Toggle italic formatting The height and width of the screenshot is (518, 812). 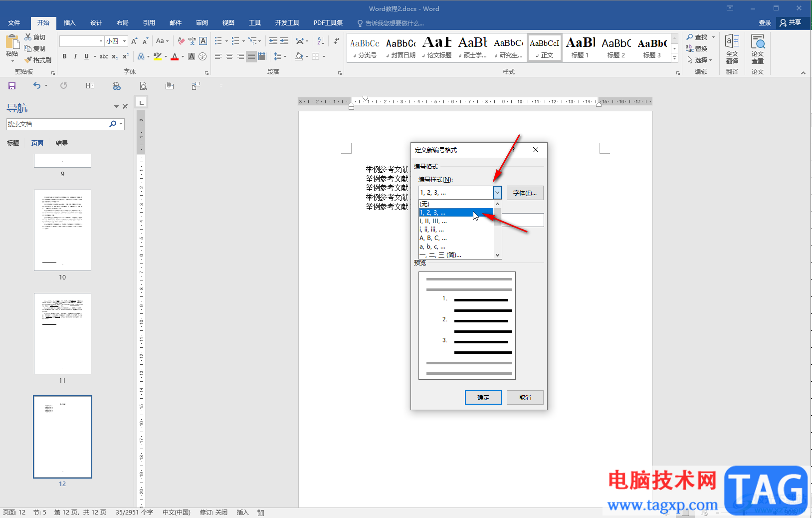[x=75, y=56]
